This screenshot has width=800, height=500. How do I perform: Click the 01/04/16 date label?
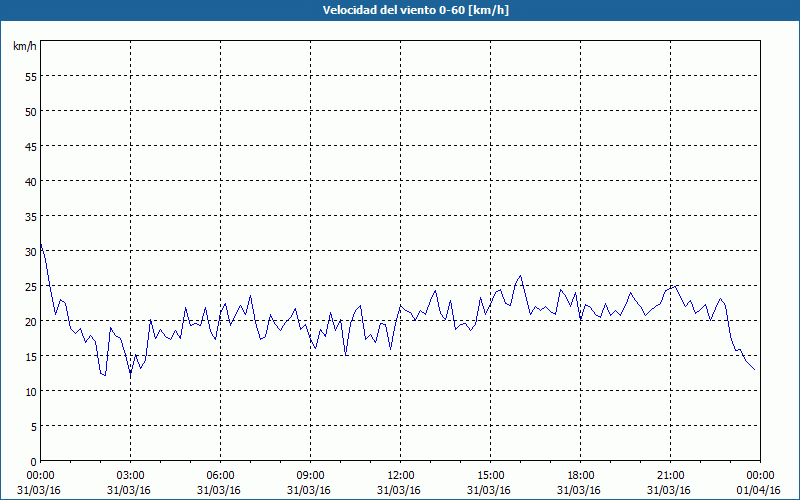[759, 490]
